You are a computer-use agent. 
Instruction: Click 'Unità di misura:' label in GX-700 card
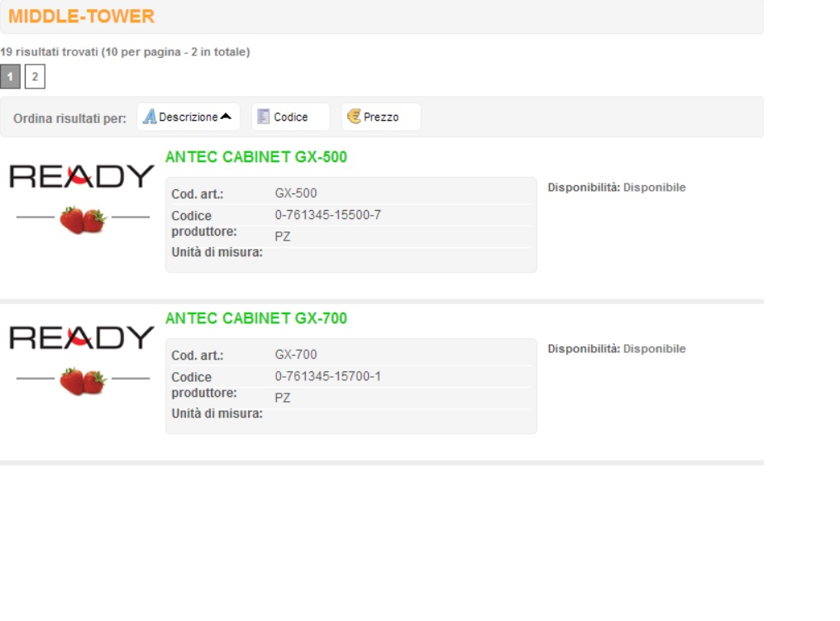pyautogui.click(x=217, y=413)
